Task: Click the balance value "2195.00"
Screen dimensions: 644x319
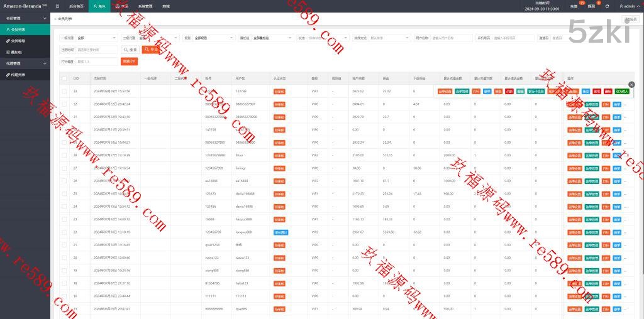Action: coord(358,155)
